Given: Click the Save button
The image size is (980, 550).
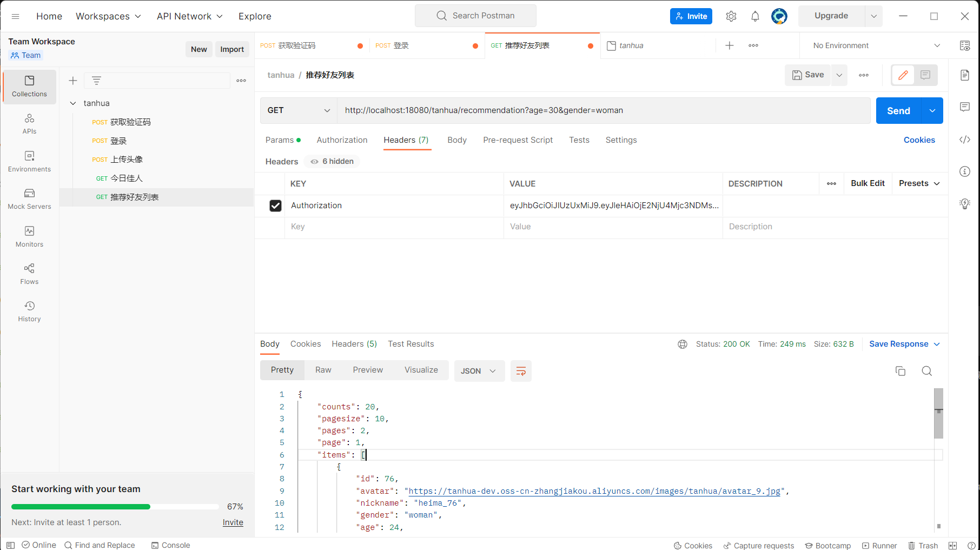Looking at the screenshot, I should coord(808,75).
